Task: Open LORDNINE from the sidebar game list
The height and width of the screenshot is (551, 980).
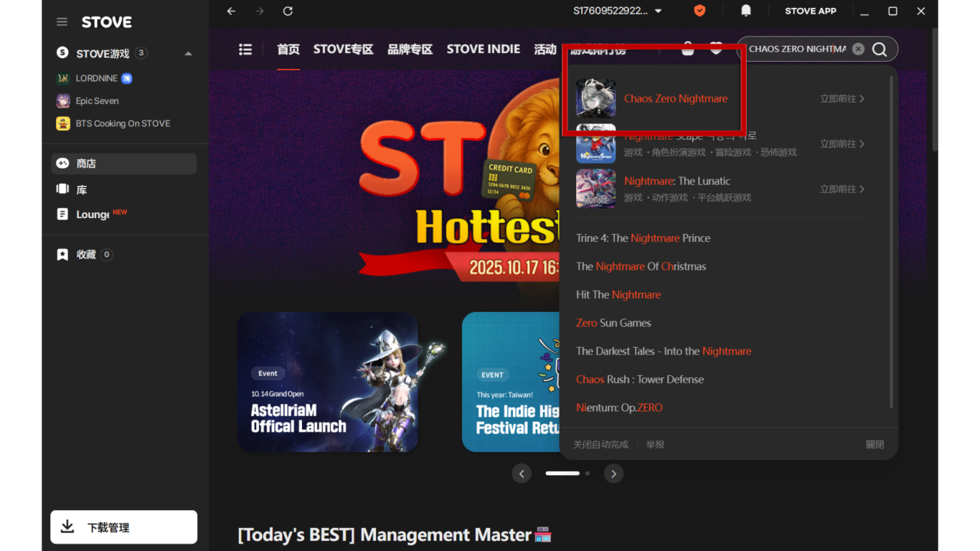Action: [96, 78]
